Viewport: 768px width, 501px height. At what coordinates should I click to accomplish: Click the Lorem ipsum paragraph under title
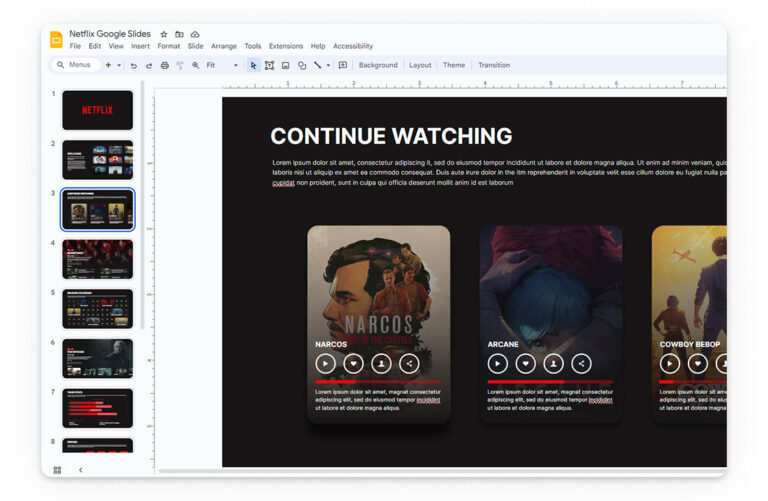click(x=499, y=172)
